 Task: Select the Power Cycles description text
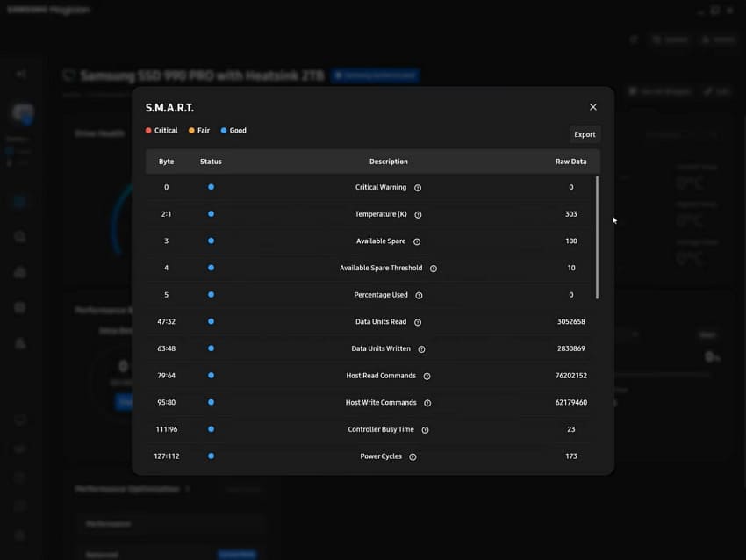coord(381,456)
